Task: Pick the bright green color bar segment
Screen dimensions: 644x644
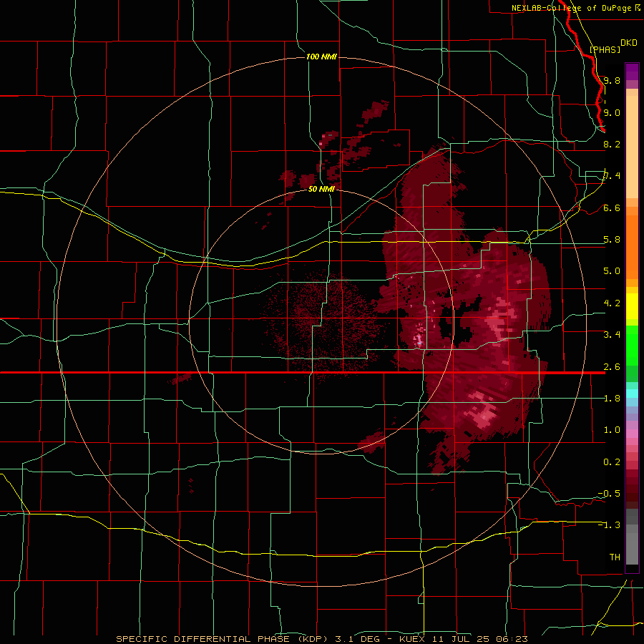Action: click(632, 345)
